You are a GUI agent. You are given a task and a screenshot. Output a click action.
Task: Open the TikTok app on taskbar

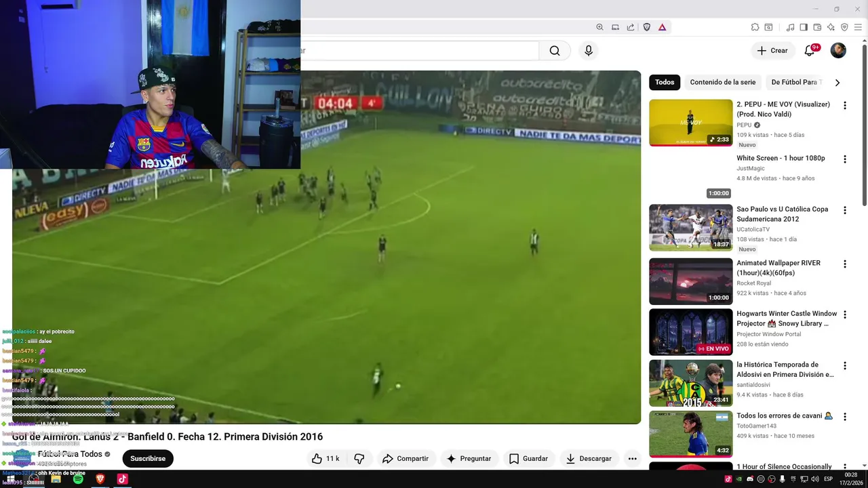pyautogui.click(x=123, y=479)
